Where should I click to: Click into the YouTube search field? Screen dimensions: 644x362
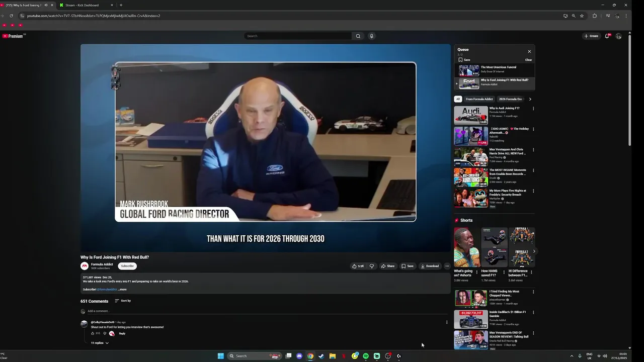tap(298, 36)
